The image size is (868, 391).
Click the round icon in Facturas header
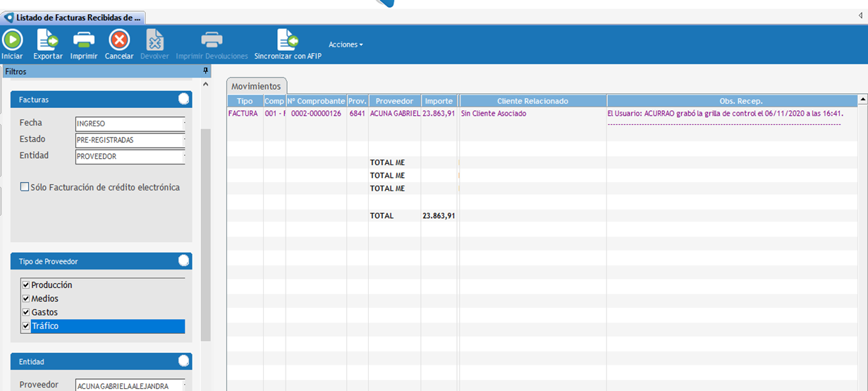[x=183, y=100]
